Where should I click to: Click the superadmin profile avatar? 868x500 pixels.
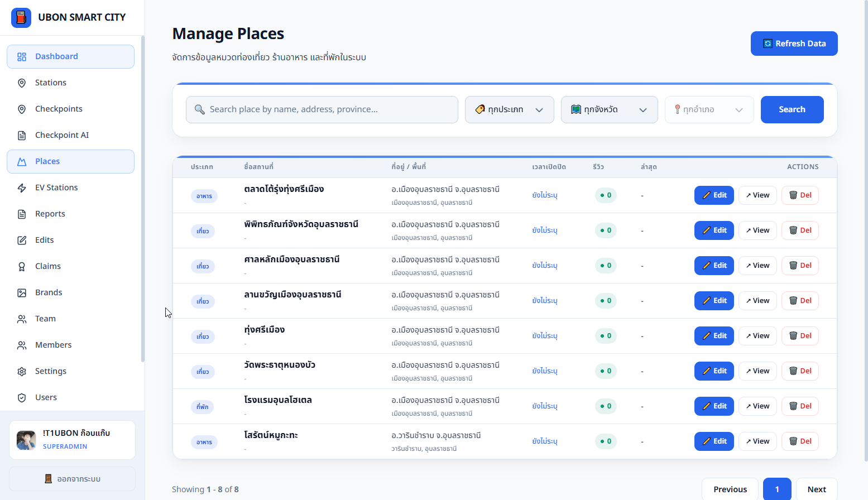26,440
